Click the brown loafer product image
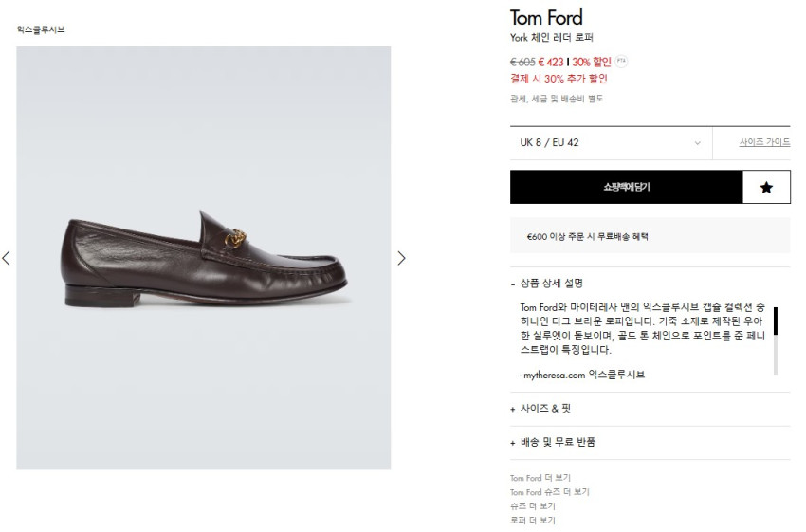Screen dimensions: 806x532 coord(204,258)
